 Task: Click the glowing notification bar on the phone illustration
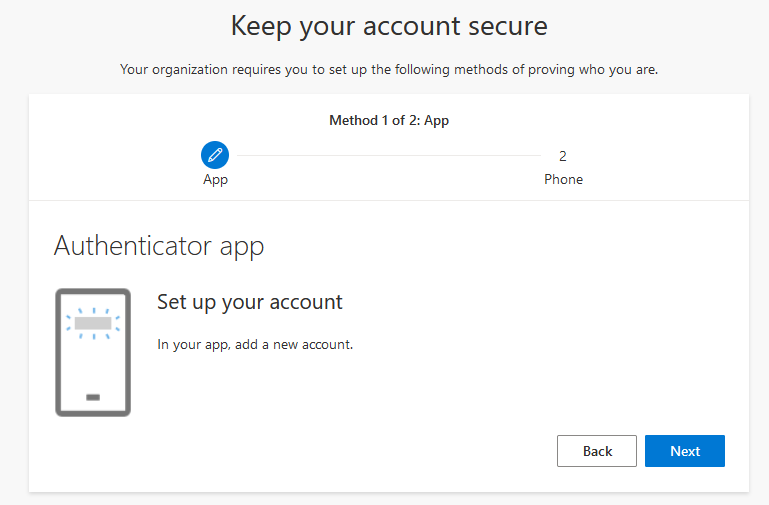click(93, 323)
